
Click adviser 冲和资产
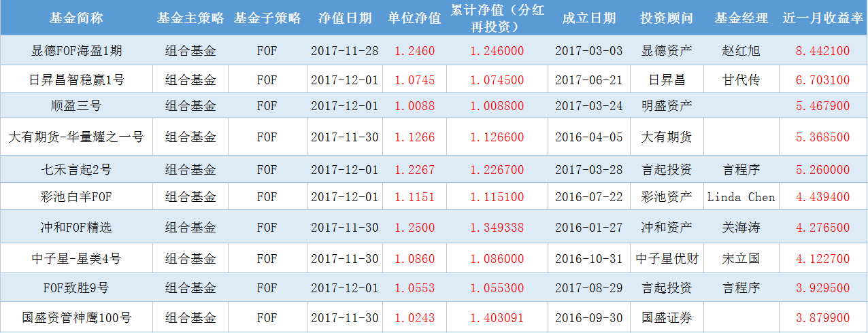(667, 228)
